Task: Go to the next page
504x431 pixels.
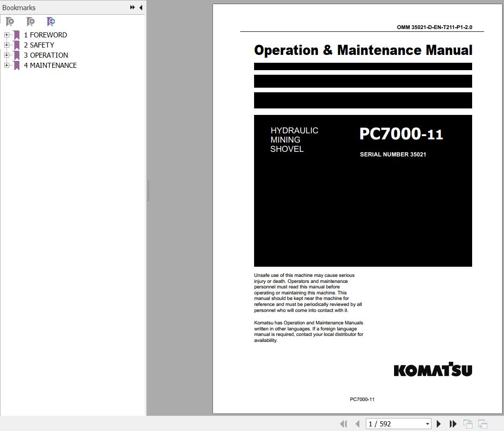Action: pos(438,424)
